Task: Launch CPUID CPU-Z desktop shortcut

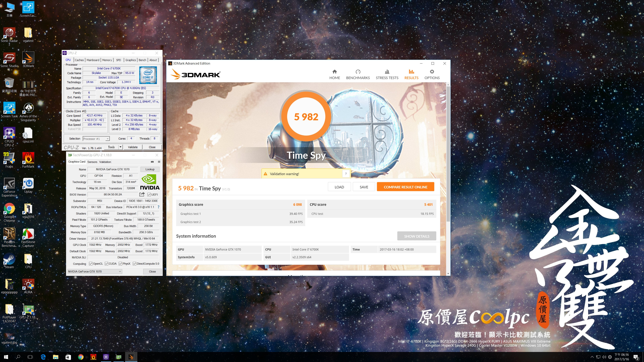Action: point(9,137)
